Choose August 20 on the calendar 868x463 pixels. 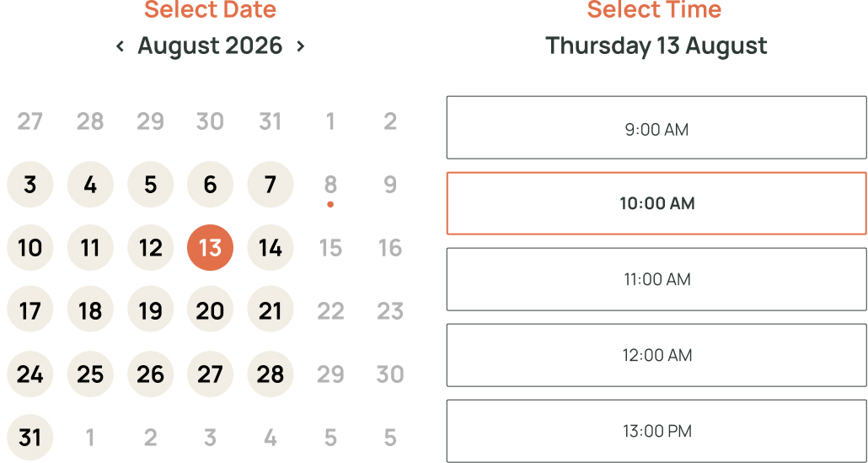pyautogui.click(x=211, y=310)
